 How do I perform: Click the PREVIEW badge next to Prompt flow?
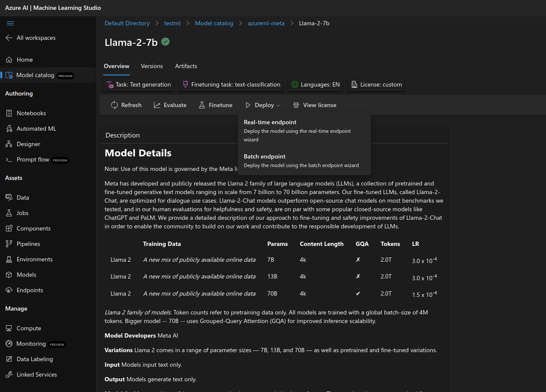point(60,160)
